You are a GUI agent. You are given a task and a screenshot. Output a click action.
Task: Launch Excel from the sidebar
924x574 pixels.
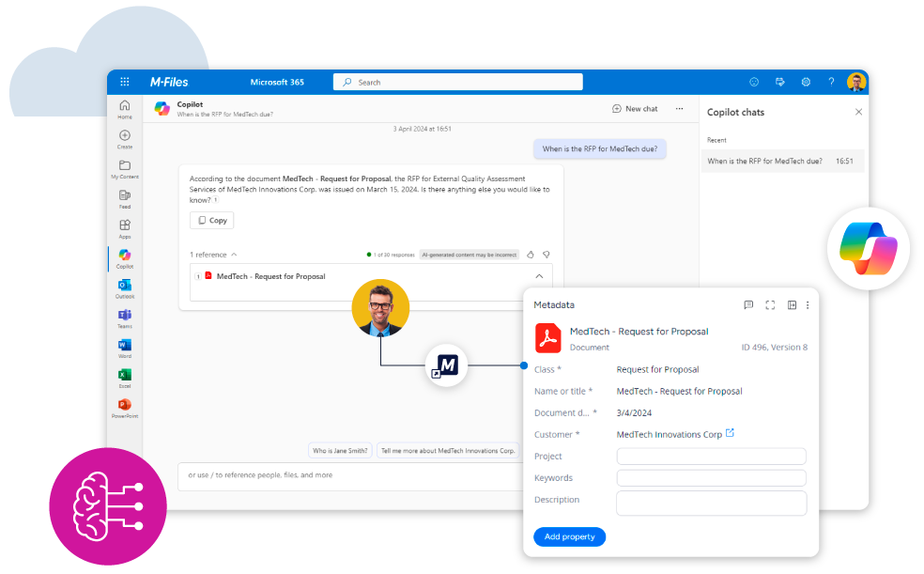click(124, 376)
